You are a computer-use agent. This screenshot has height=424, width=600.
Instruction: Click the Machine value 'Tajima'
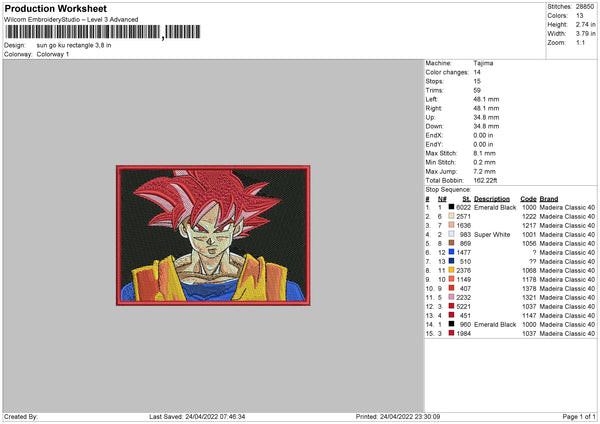[483, 63]
